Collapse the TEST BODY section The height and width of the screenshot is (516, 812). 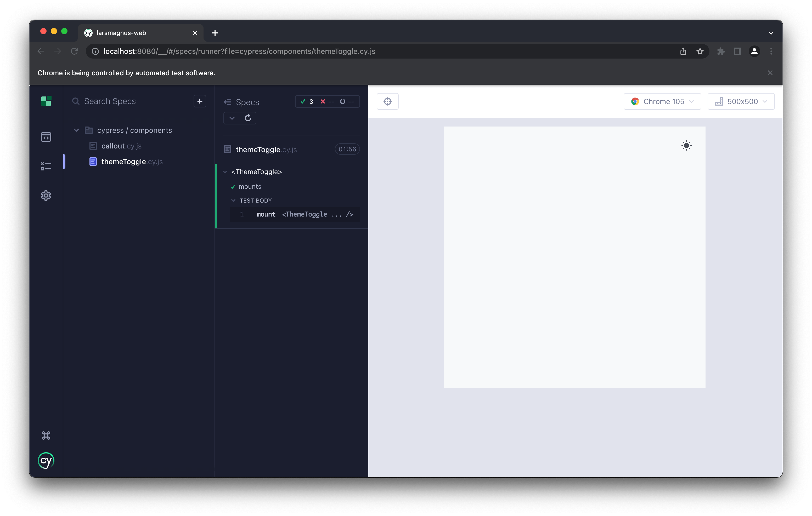(x=234, y=200)
